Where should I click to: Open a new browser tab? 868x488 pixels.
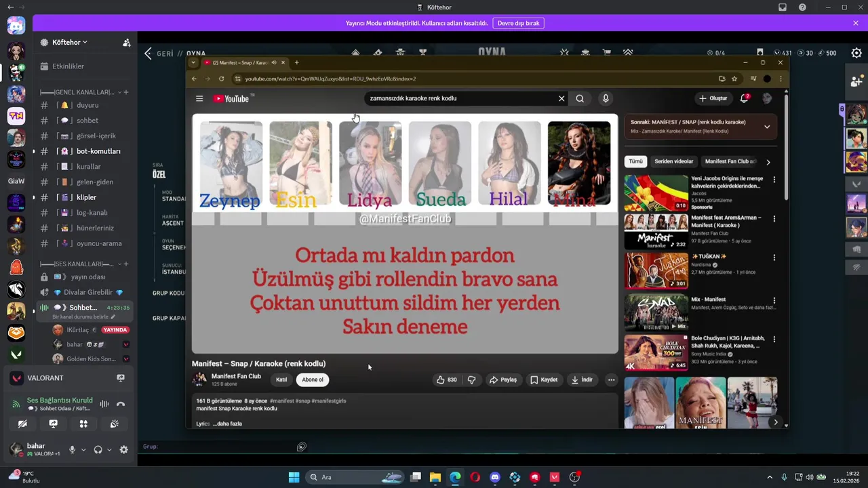pos(296,62)
